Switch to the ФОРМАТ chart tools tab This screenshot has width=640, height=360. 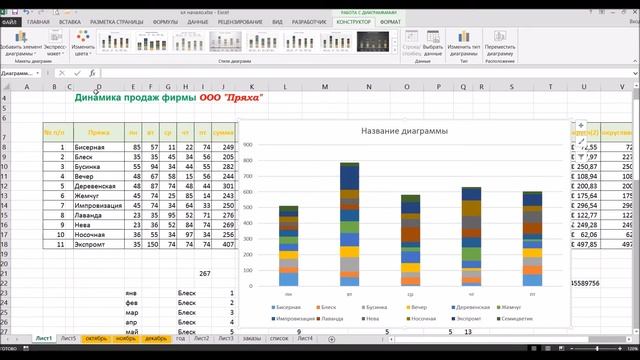pyautogui.click(x=390, y=22)
